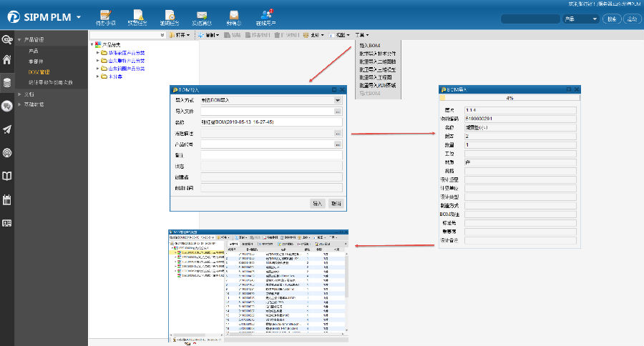The width and height of the screenshot is (644, 346).
Task: Click the 4% import progress bar
Action: pyautogui.click(x=509, y=98)
